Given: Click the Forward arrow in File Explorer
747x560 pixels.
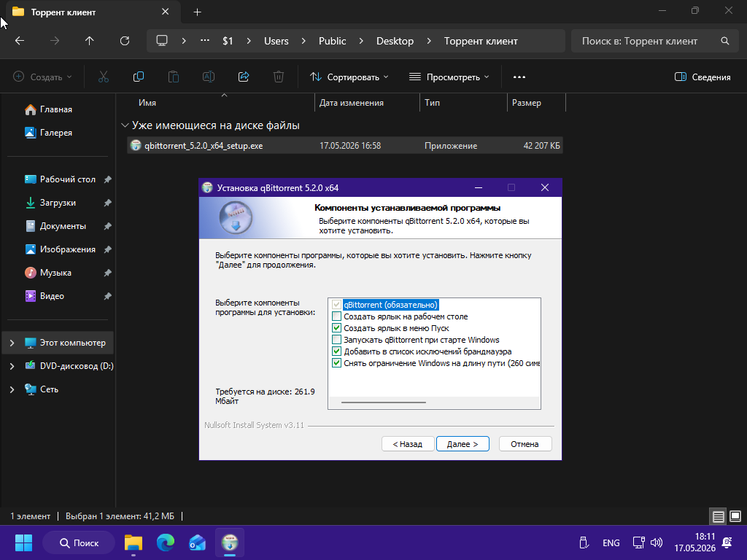Looking at the screenshot, I should click(55, 41).
